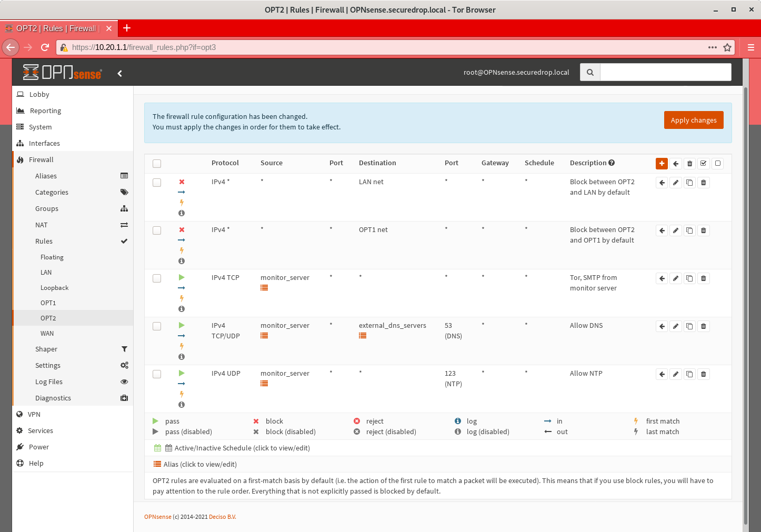Check the select-all checkbox in the table header
Image resolution: width=761 pixels, height=532 pixels.
pos(156,163)
